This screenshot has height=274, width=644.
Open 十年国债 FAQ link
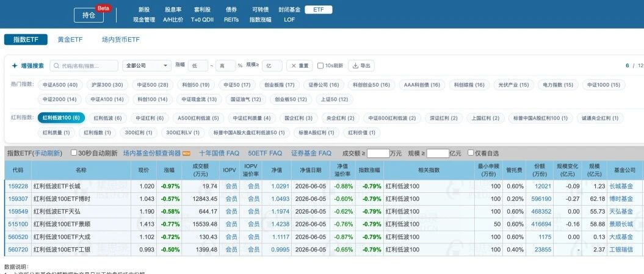pyautogui.click(x=219, y=153)
